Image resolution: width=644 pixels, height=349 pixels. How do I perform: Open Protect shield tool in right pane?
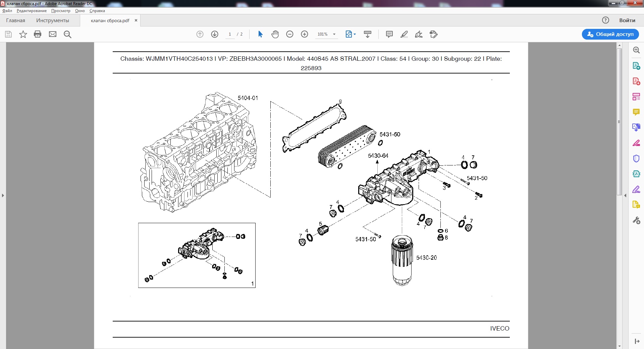(636, 158)
